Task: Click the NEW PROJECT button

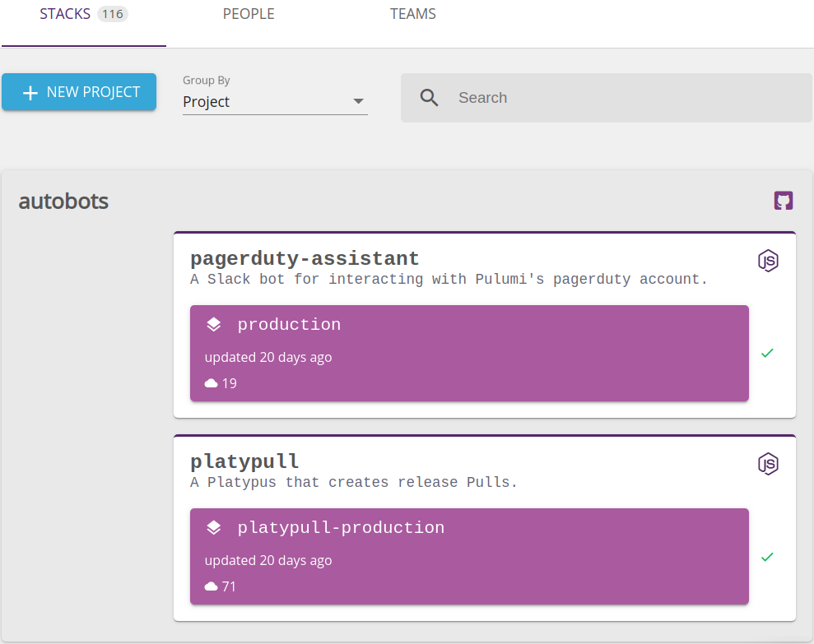Action: 79,92
